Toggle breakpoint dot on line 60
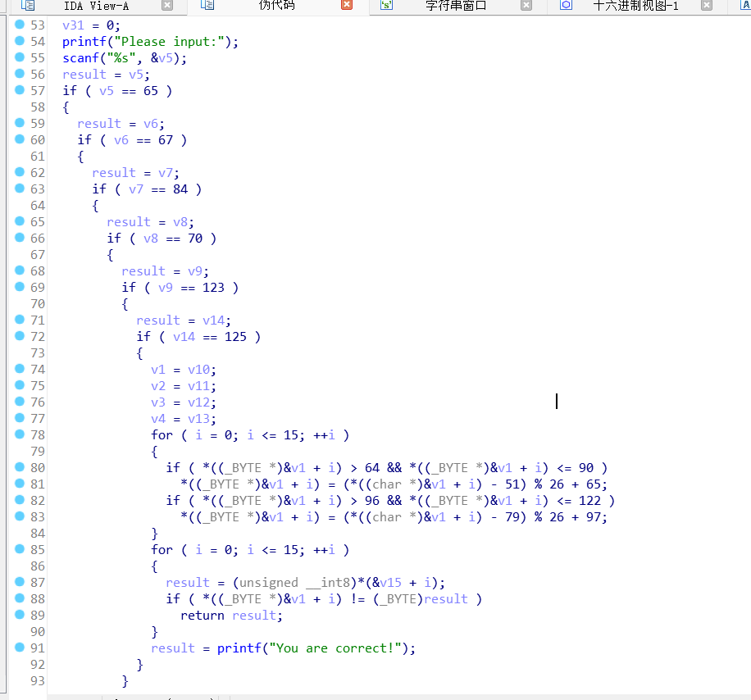Screen dimensions: 751x700 pyautogui.click(x=20, y=139)
